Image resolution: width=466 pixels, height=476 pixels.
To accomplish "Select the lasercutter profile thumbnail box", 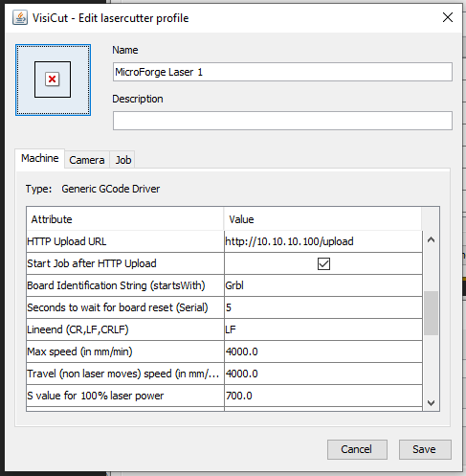I will tap(53, 79).
